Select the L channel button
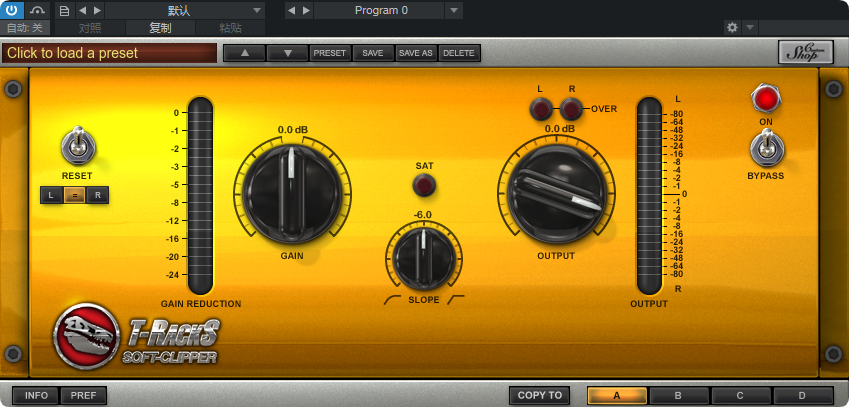Viewport: 849px width, 407px height. (51, 195)
